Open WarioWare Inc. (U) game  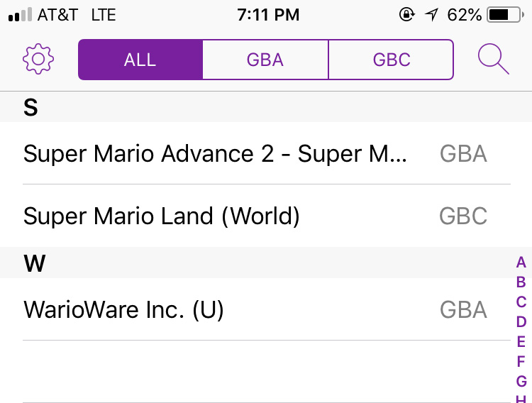coord(123,310)
